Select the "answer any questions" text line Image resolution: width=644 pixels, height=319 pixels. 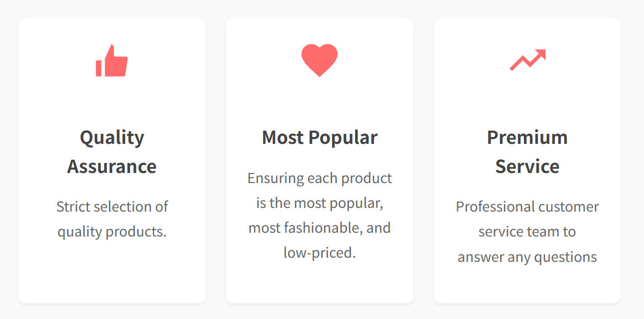(x=527, y=257)
